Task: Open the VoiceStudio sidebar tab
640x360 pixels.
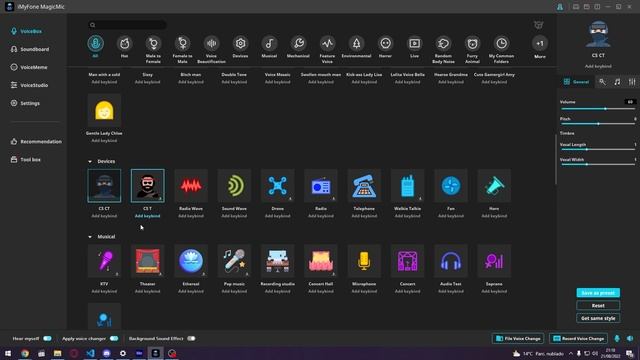Action: tap(29, 85)
